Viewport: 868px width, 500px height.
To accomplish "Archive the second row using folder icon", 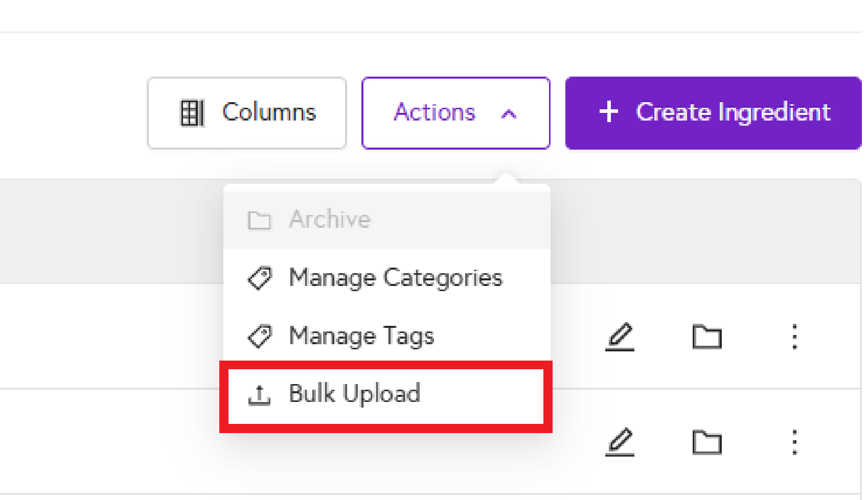I will coord(707,442).
